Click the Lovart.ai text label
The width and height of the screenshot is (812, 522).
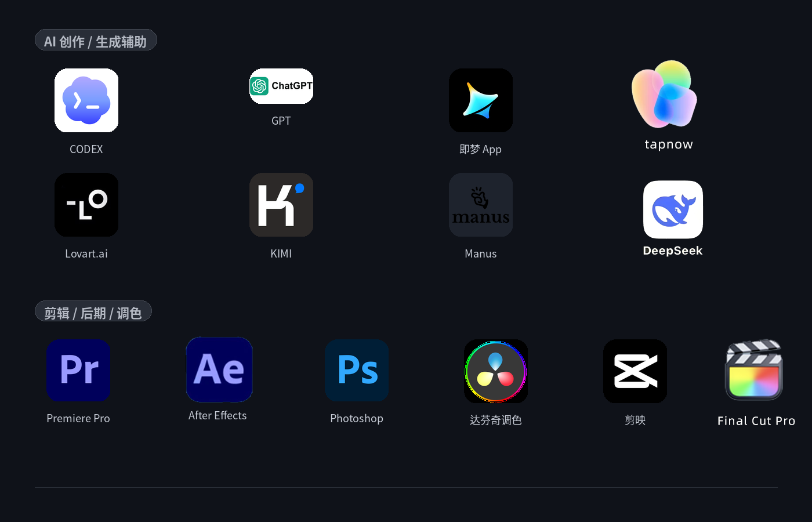coord(86,253)
